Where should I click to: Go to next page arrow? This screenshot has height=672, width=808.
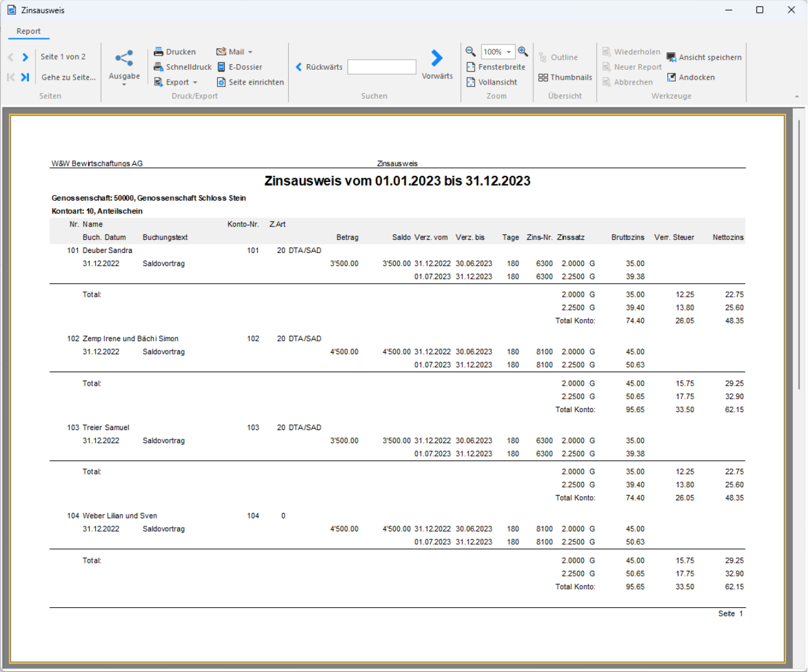25,57
